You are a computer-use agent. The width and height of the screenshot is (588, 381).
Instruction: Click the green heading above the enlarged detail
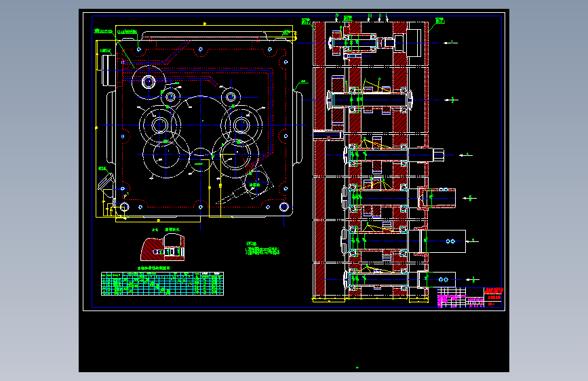165,230
